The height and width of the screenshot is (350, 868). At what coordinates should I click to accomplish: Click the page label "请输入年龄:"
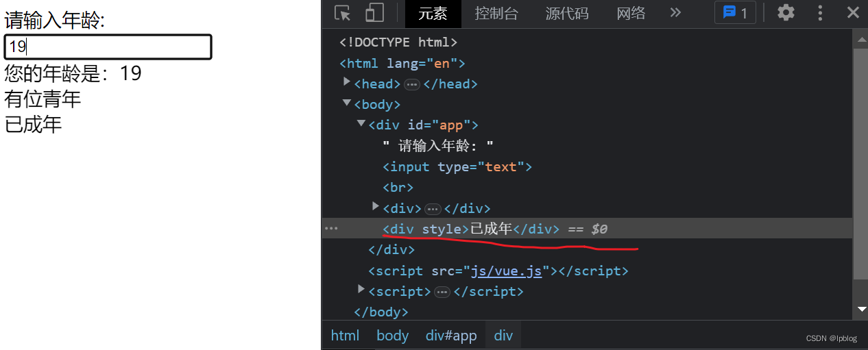[55, 21]
